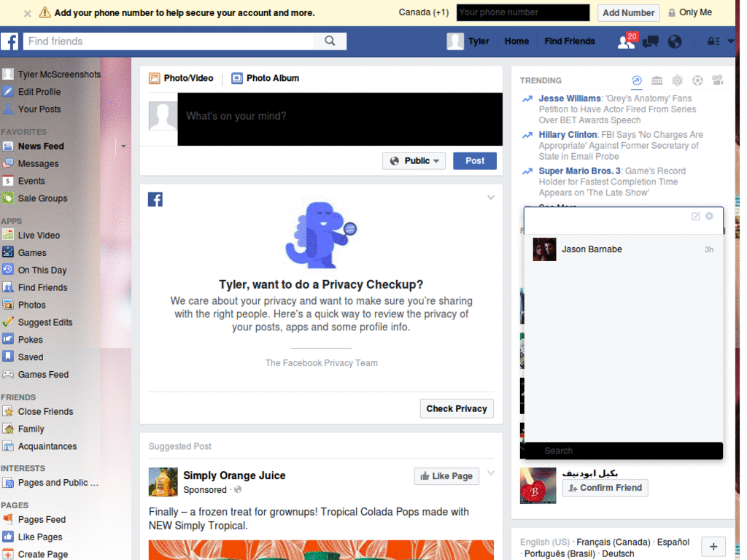Image resolution: width=747 pixels, height=560 pixels.
Task: Expand Simply Orange Juice post options chevron
Action: (x=491, y=472)
